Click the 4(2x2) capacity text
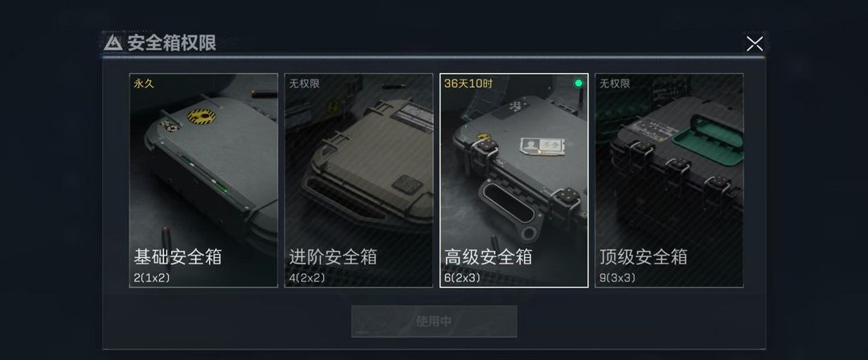Image resolution: width=868 pixels, height=360 pixels. coord(307,277)
